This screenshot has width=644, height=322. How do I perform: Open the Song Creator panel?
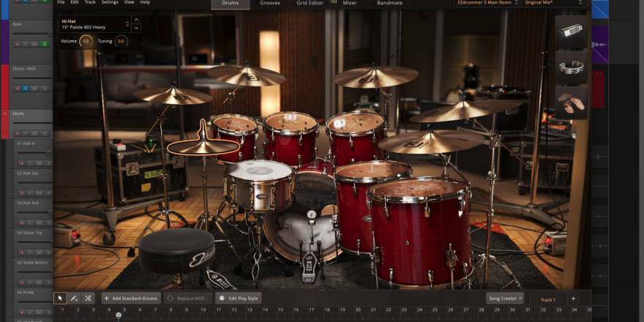(505, 299)
